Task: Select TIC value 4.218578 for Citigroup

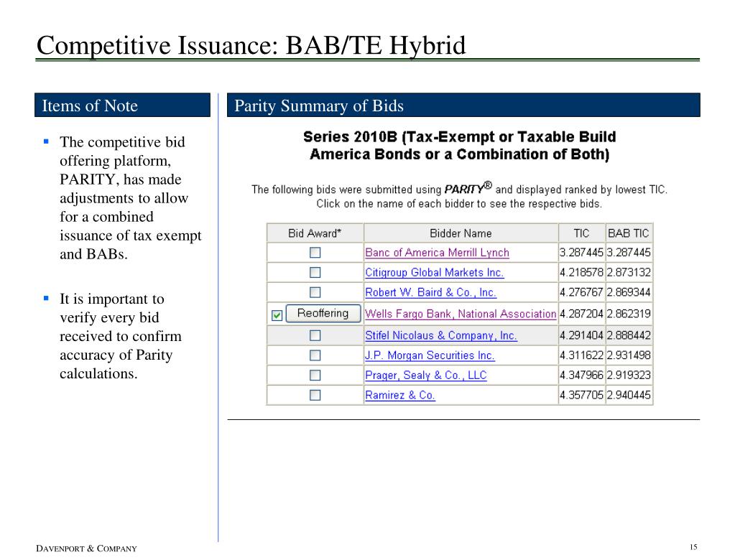Action: point(581,273)
